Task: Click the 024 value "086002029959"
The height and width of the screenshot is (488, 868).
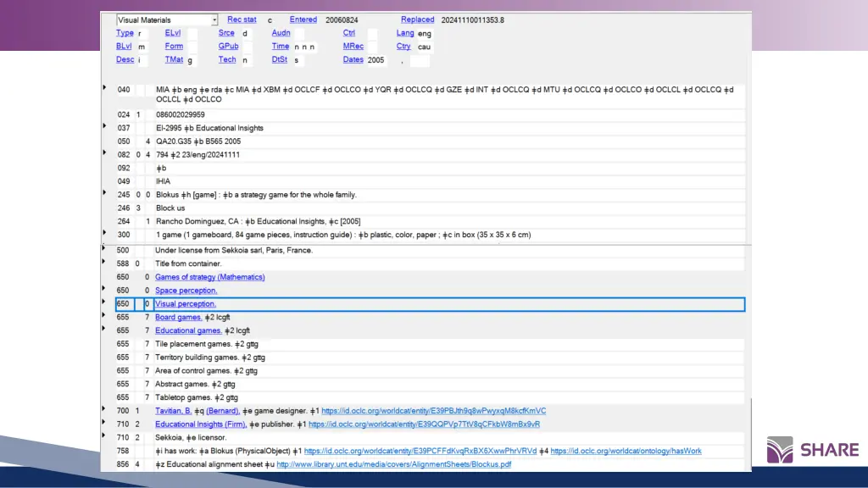Action: [181, 114]
